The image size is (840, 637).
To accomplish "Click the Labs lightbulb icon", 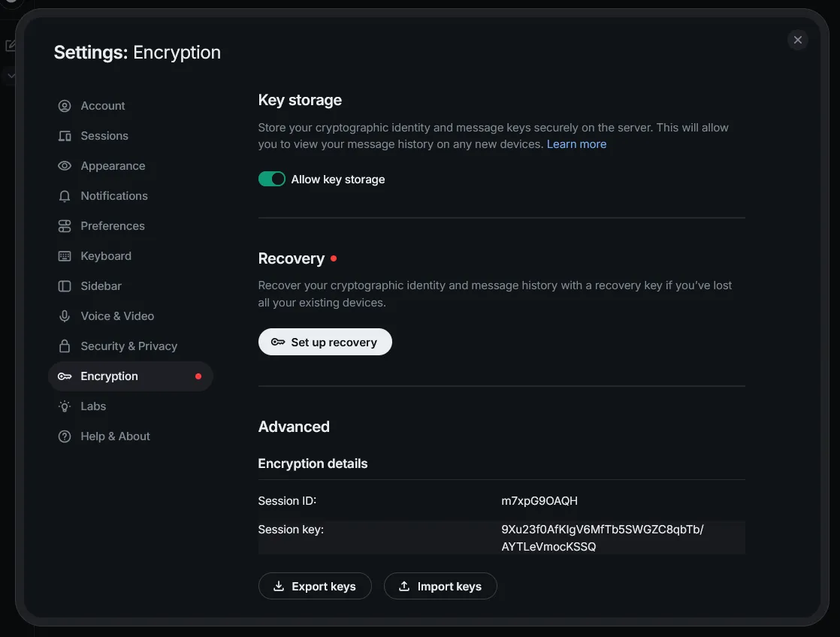I will point(65,406).
